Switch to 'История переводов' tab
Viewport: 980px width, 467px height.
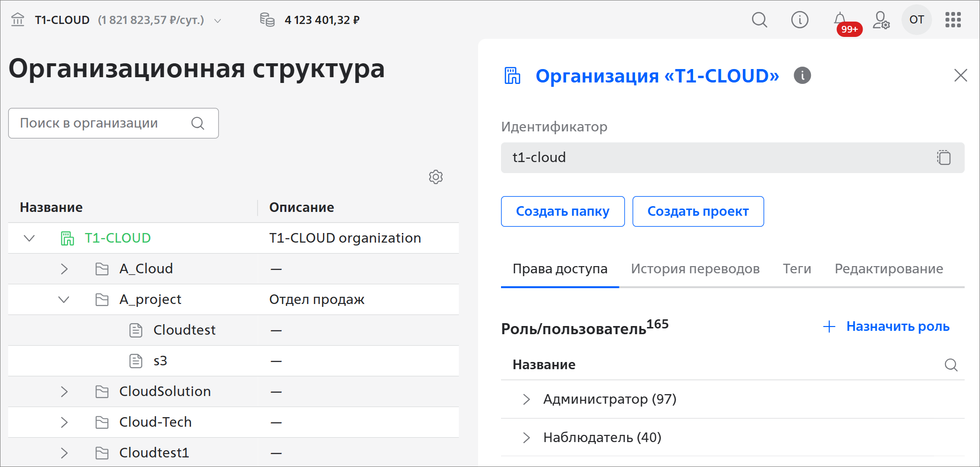pyautogui.click(x=695, y=269)
